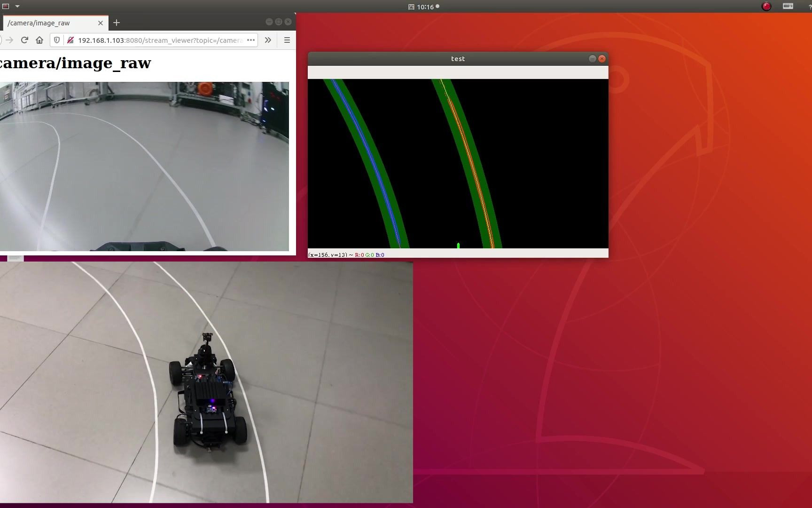Minimize the test window

[592, 59]
